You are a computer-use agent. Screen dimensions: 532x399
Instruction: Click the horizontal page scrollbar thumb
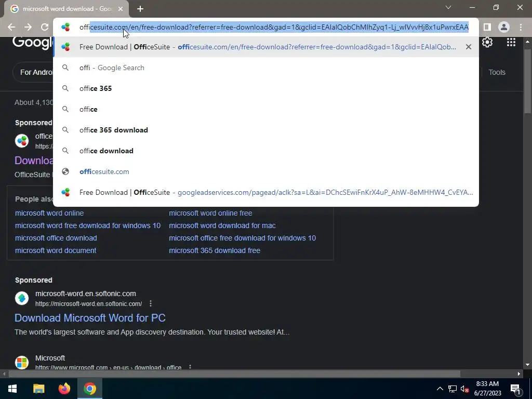(234, 374)
